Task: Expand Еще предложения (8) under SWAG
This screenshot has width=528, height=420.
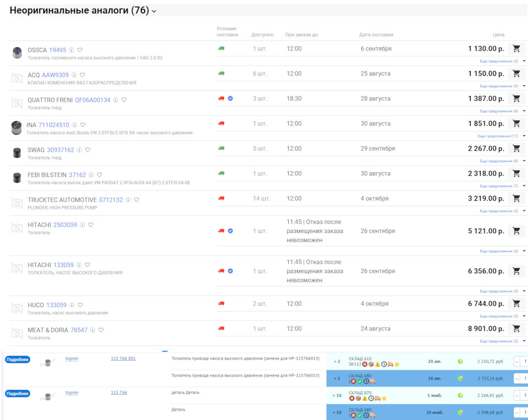Action: 502,161
